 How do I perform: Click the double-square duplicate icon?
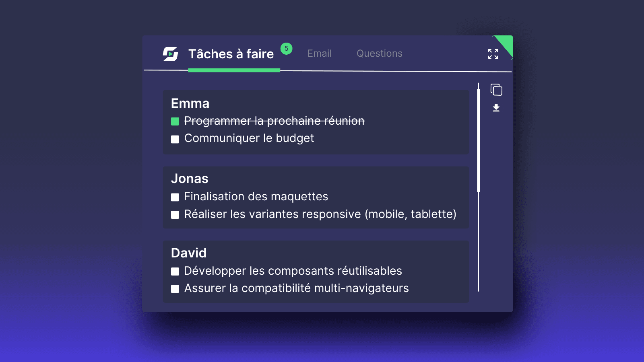click(x=496, y=89)
